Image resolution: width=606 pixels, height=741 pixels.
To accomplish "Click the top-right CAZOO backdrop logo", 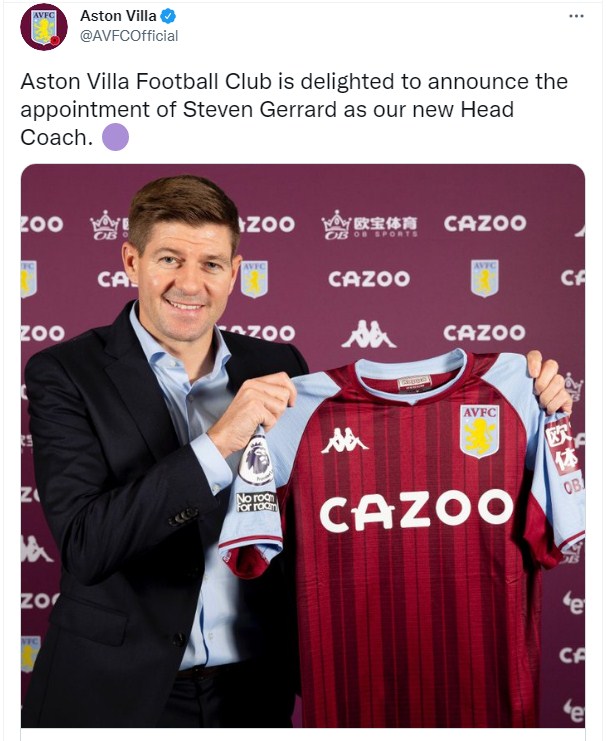I will (x=485, y=223).
